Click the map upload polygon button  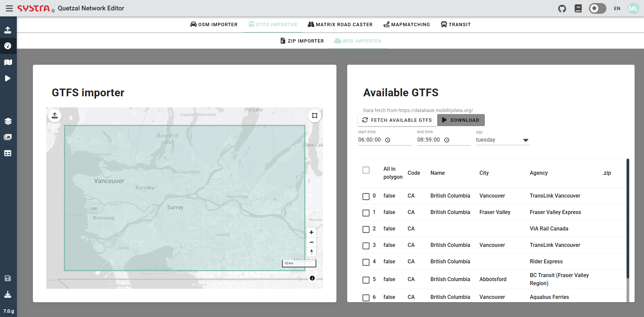point(55,116)
